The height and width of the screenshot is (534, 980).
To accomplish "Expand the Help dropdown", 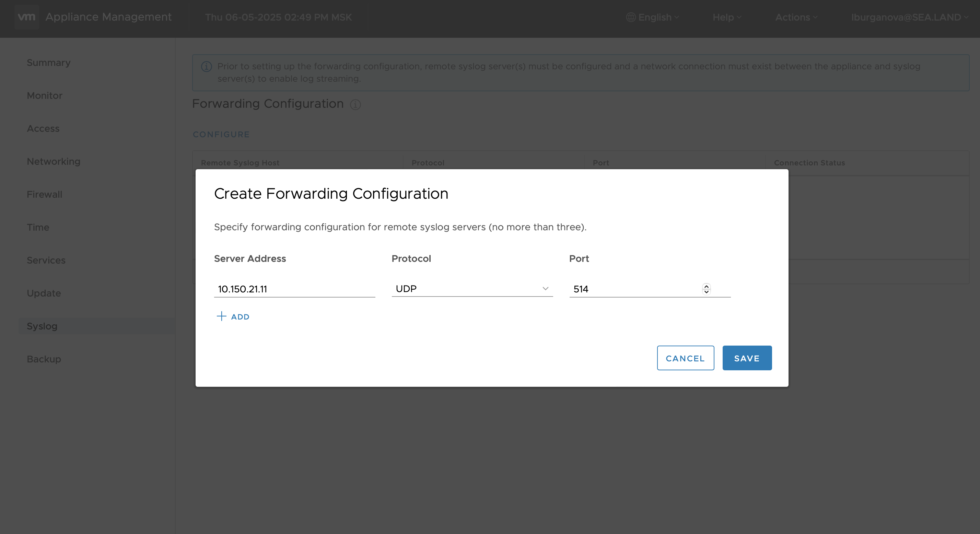I will click(x=726, y=17).
